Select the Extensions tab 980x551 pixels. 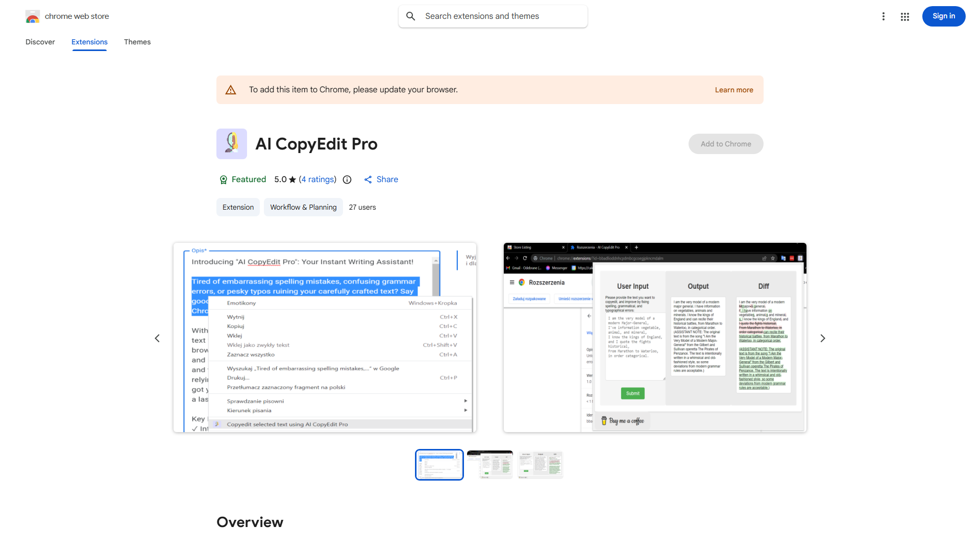click(89, 42)
